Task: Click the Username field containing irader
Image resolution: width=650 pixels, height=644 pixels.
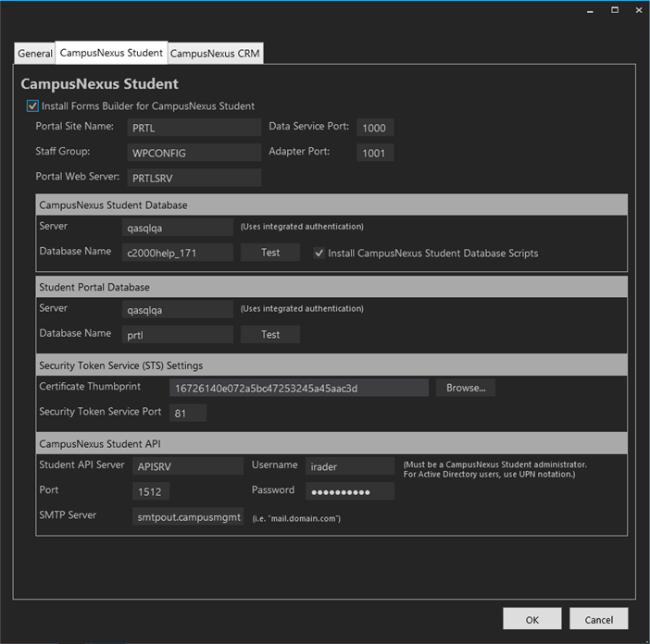Action: pyautogui.click(x=350, y=466)
